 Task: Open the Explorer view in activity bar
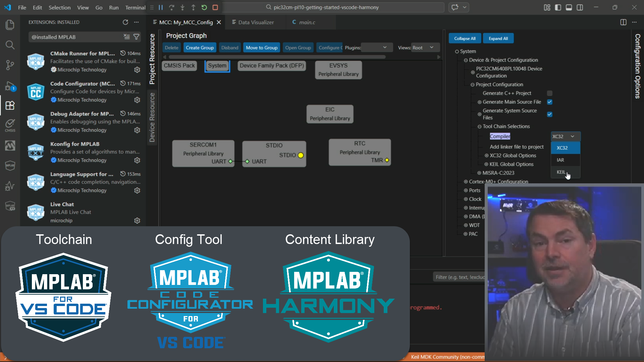[10, 25]
